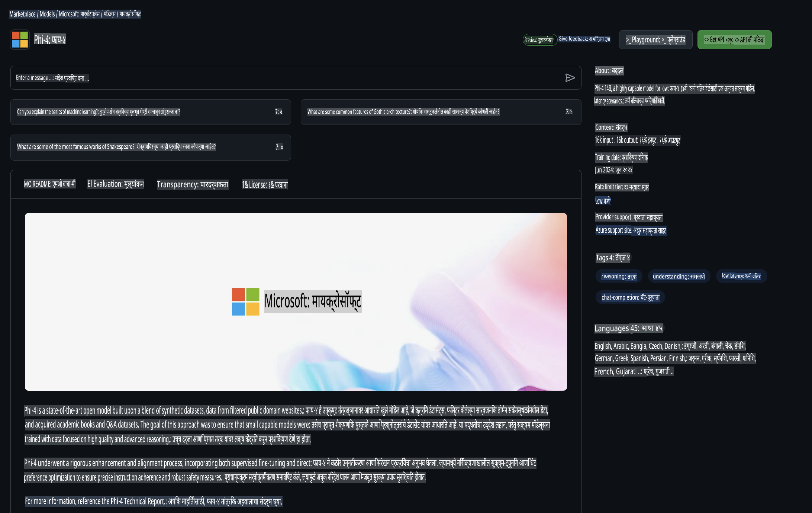This screenshot has width=812, height=513.
Task: Click the Training date label
Action: coord(621,158)
